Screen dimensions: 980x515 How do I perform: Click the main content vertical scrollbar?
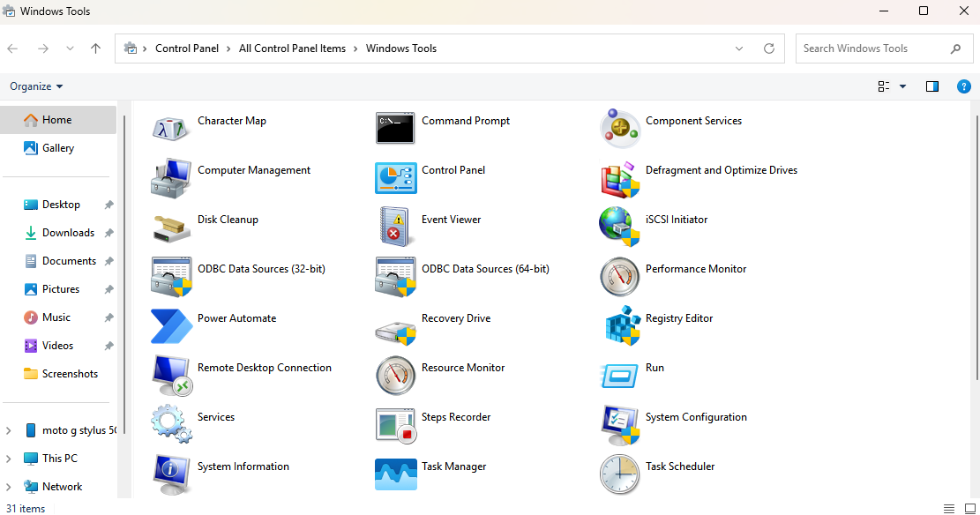tap(976, 248)
